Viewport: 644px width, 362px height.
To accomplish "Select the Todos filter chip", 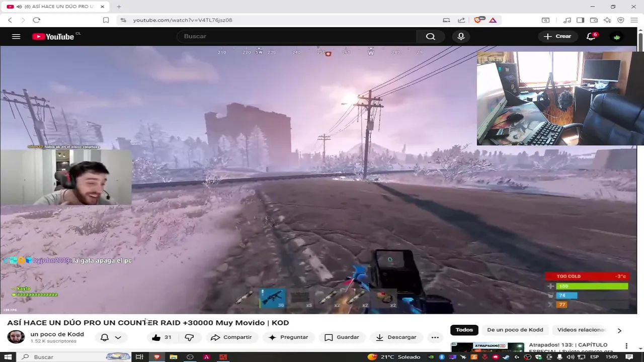I will (464, 330).
